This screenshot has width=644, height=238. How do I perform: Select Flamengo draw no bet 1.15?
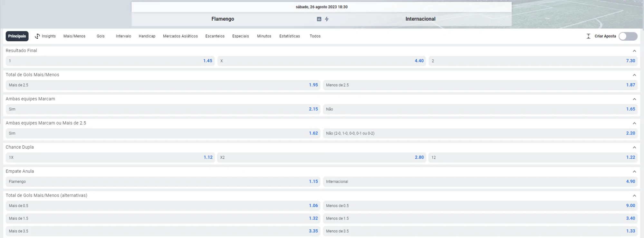point(163,182)
